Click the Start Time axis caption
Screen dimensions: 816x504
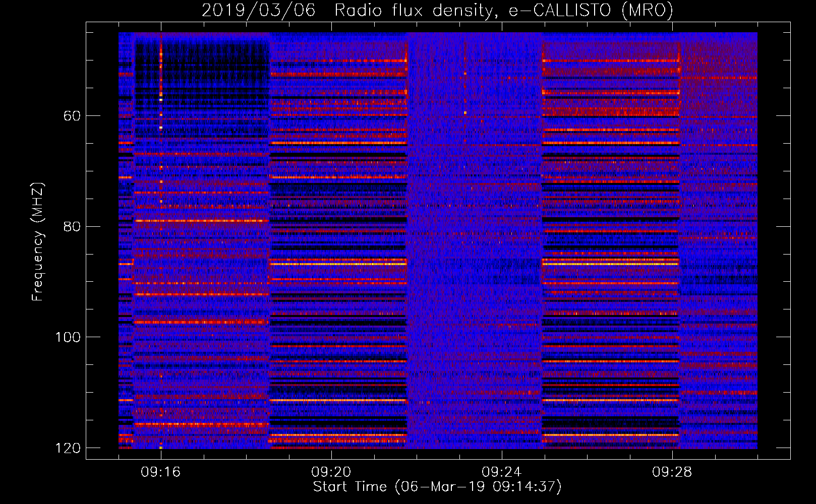click(x=437, y=487)
